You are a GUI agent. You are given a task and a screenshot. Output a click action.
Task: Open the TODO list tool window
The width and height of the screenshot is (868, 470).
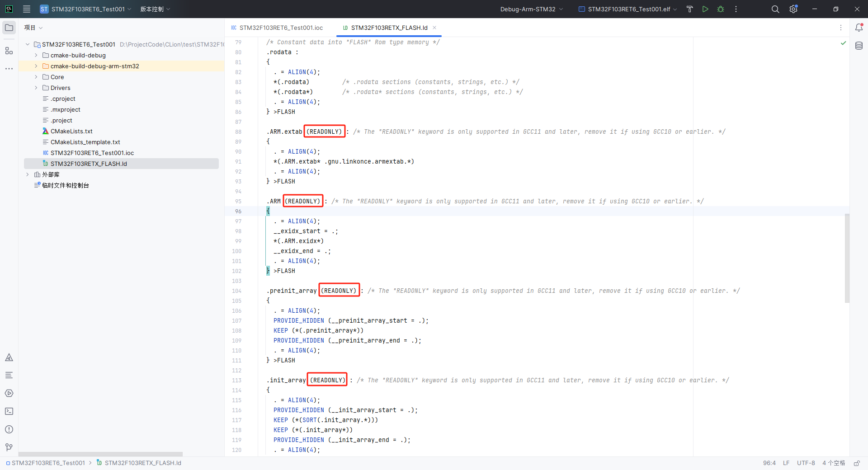9,375
